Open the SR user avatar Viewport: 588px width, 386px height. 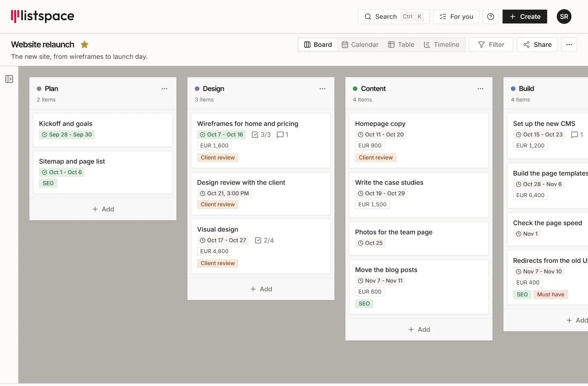[x=564, y=17]
